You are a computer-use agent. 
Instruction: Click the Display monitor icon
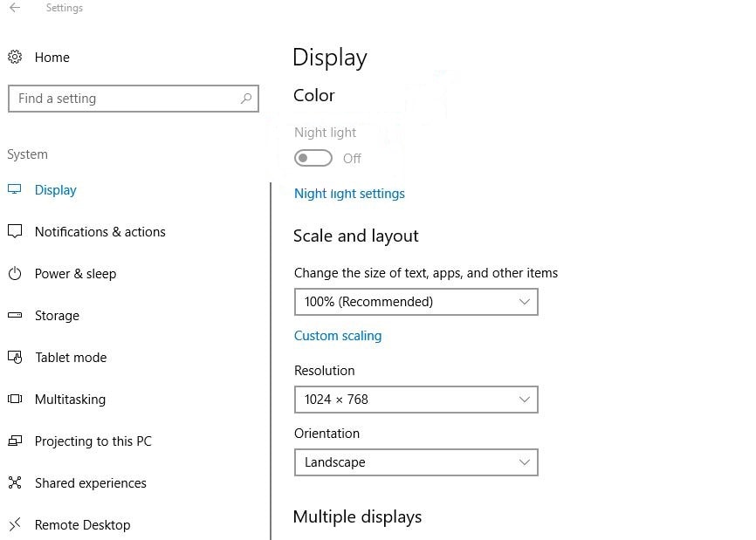[15, 189]
